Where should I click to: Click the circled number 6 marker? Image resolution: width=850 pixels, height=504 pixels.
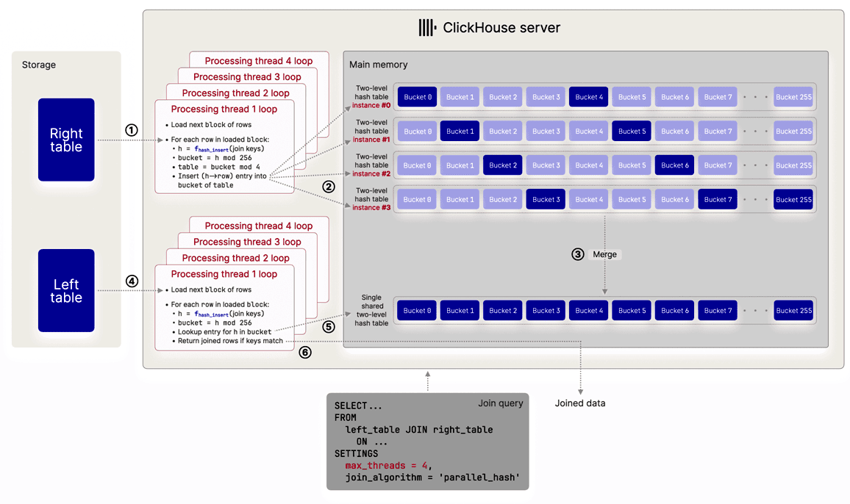coord(305,352)
